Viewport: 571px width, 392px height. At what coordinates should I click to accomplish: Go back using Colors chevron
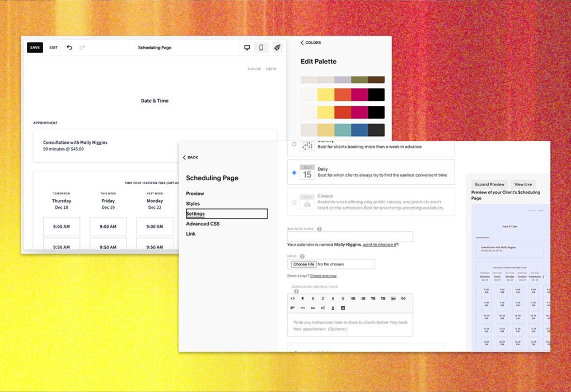[x=302, y=43]
